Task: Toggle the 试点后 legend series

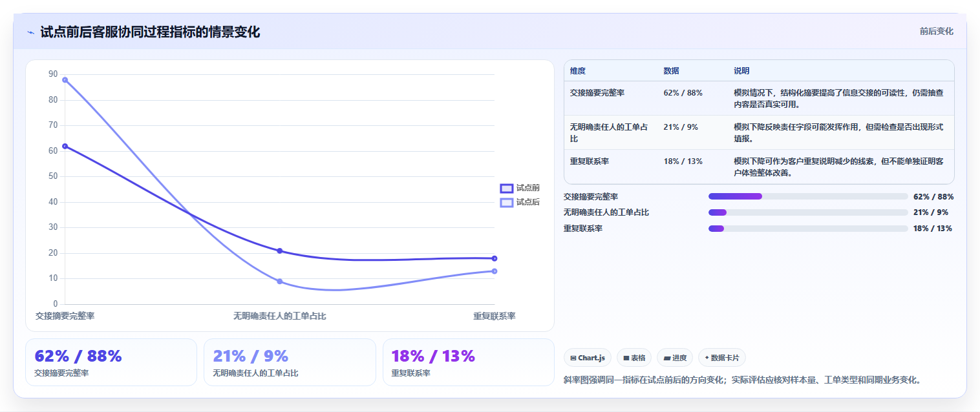Action: pyautogui.click(x=520, y=202)
